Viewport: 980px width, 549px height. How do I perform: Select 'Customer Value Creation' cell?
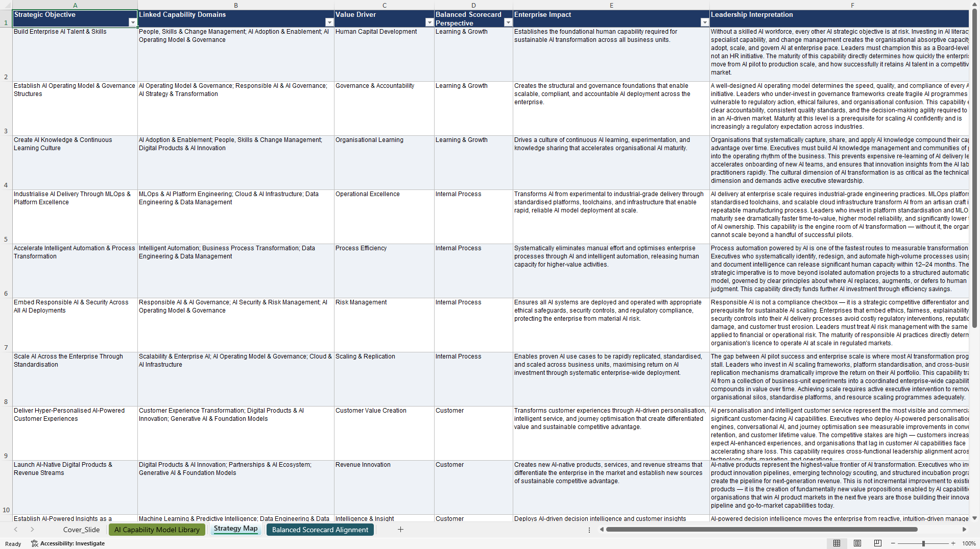pyautogui.click(x=384, y=433)
